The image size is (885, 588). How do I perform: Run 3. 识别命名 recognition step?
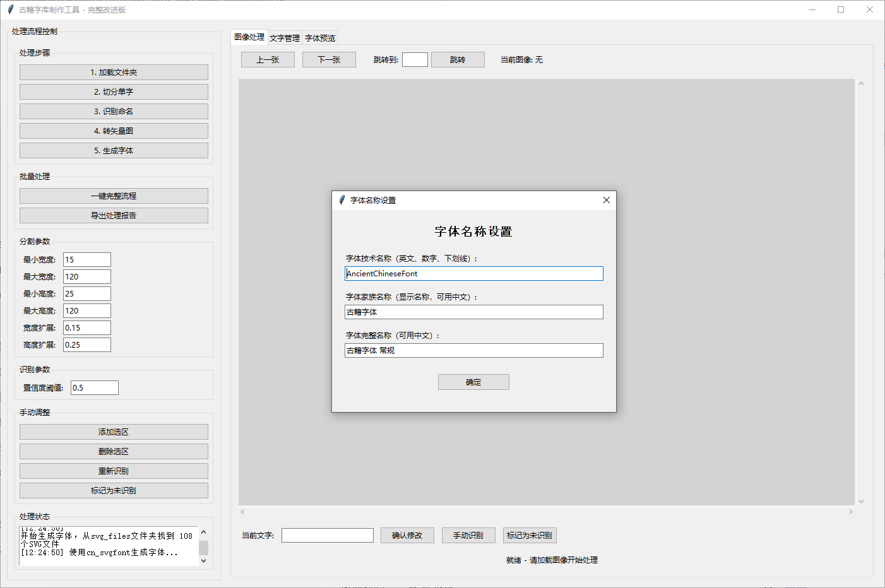tap(114, 111)
